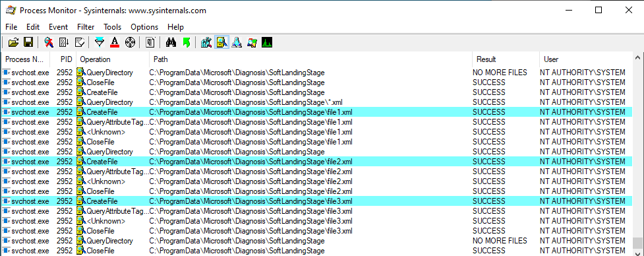Screen dimensions: 644x256
Task: Click the file system icon beside CreateFile file3.xml
Action: point(80,201)
